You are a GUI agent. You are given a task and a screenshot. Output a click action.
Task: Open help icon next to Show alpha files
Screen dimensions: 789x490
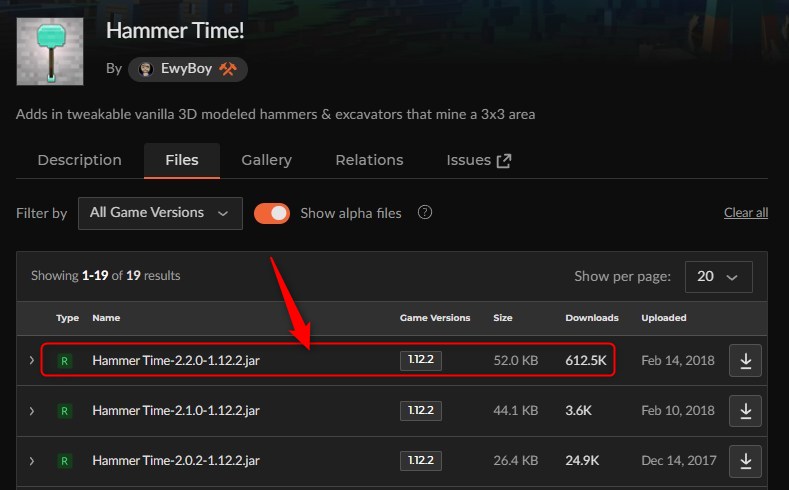coord(425,212)
